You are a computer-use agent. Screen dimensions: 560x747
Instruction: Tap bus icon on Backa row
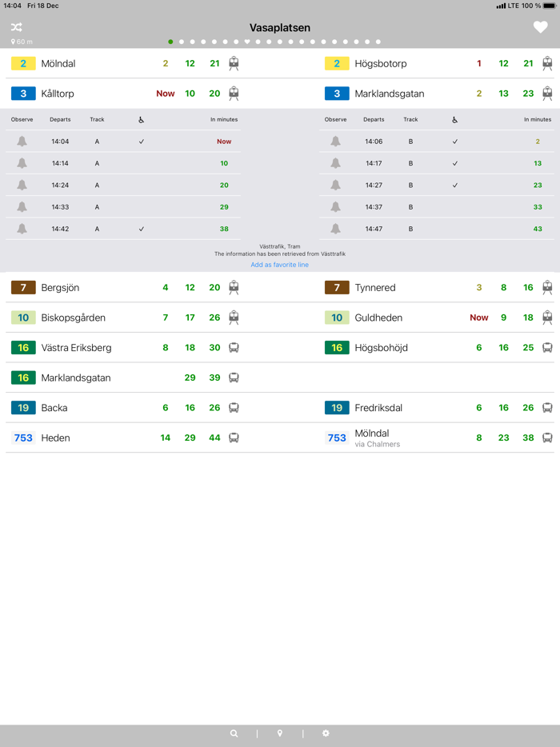[234, 408]
